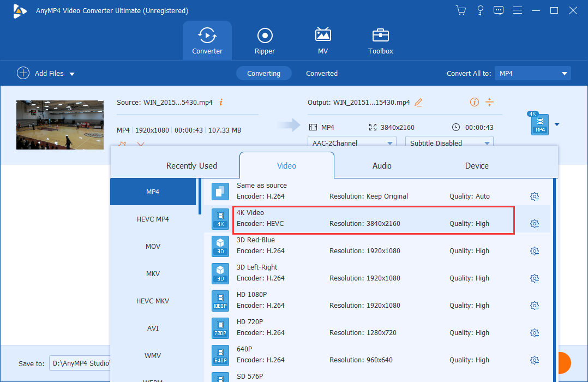Screen dimensions: 588x382
Task: Select the HD 720P preset icon
Action: (220, 328)
